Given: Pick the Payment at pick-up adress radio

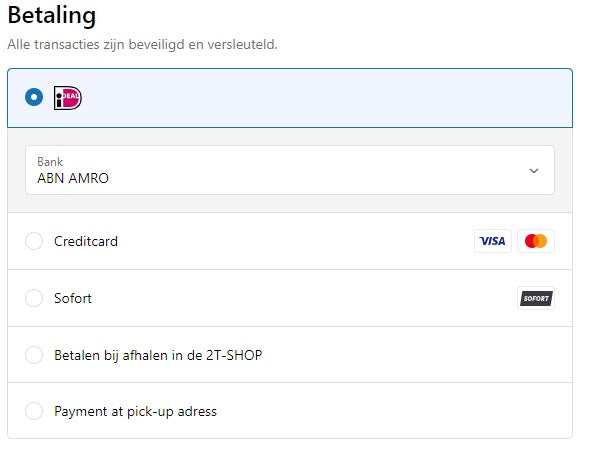Looking at the screenshot, I should pyautogui.click(x=34, y=411).
